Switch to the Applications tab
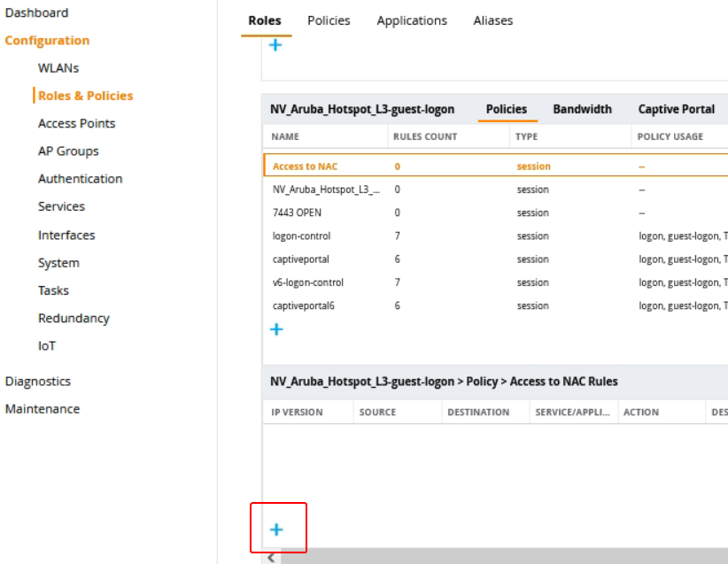This screenshot has width=728, height=564. point(412,20)
